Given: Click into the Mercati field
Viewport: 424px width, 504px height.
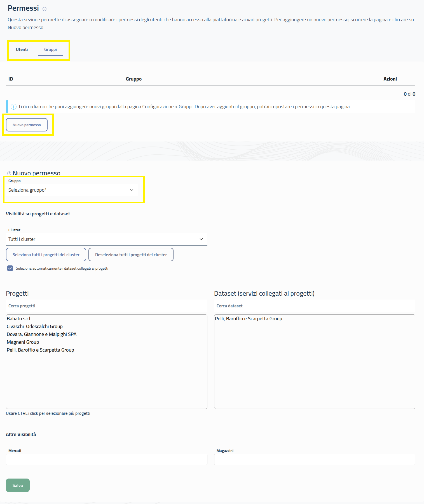Looking at the screenshot, I should [106, 459].
